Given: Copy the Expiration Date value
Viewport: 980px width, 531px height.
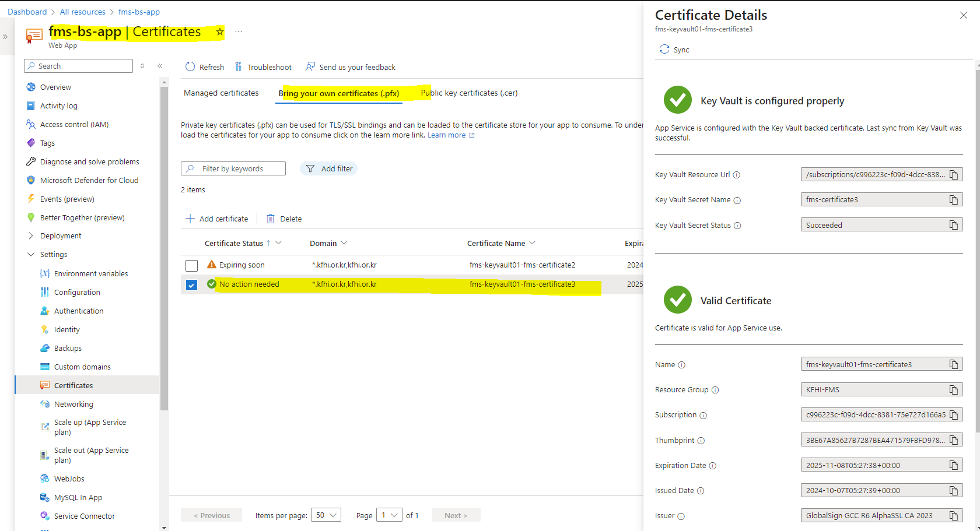Looking at the screenshot, I should 954,465.
